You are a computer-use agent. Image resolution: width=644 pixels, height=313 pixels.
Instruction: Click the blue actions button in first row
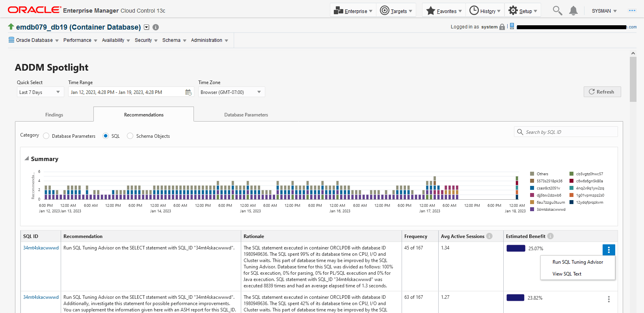[609, 250]
